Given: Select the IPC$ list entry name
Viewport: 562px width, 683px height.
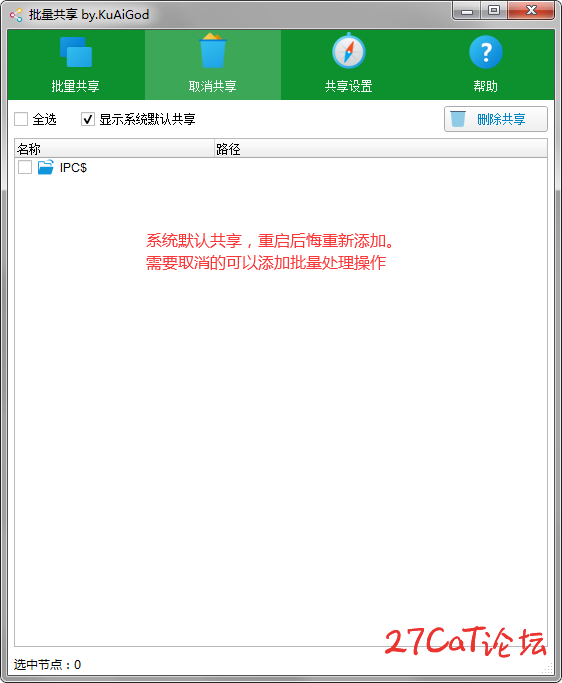Looking at the screenshot, I should tap(73, 168).
